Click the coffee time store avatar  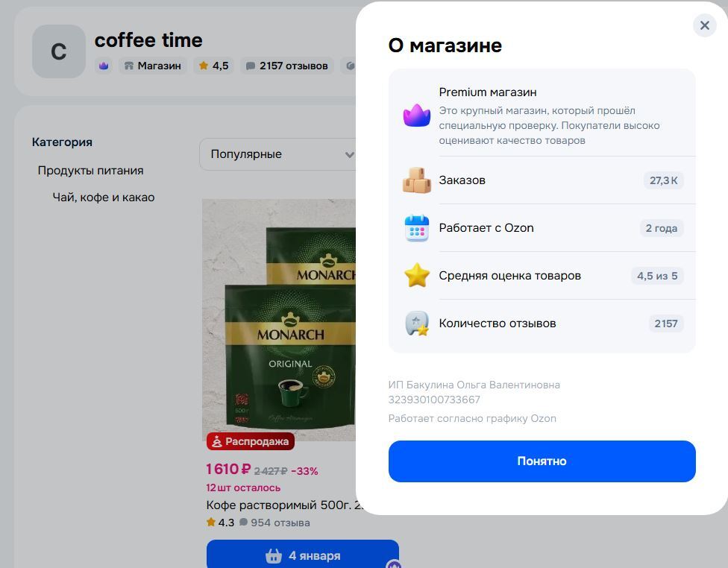(x=58, y=51)
